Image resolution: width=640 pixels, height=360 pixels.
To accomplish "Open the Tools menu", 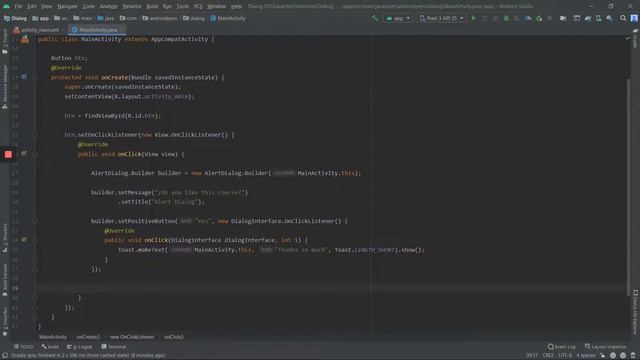I will 182,6.
